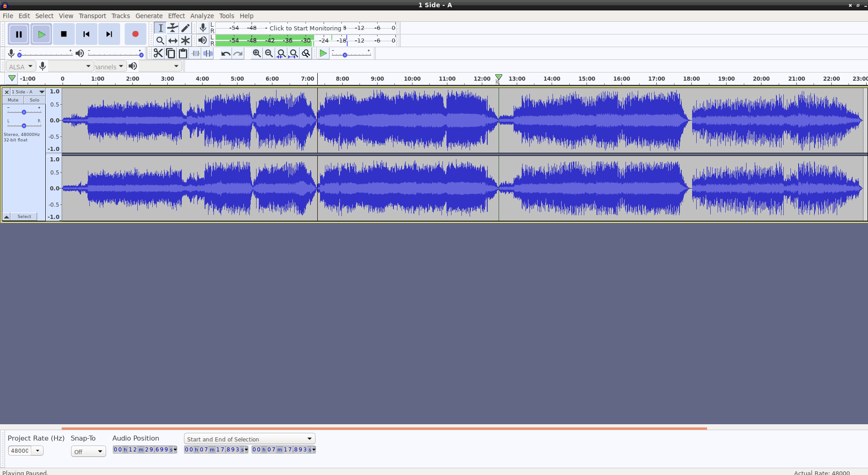Open the ALSA audio host dropdown

(x=21, y=67)
